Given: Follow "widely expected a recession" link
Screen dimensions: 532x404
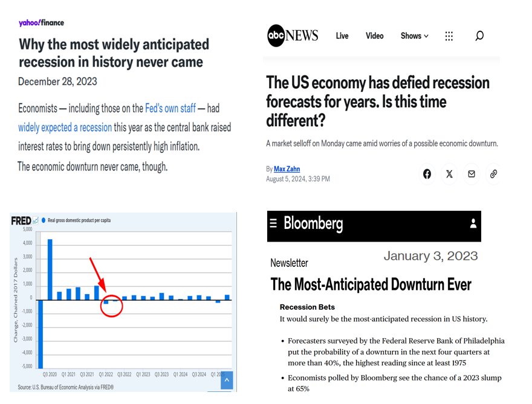Looking at the screenshot, I should [65, 127].
